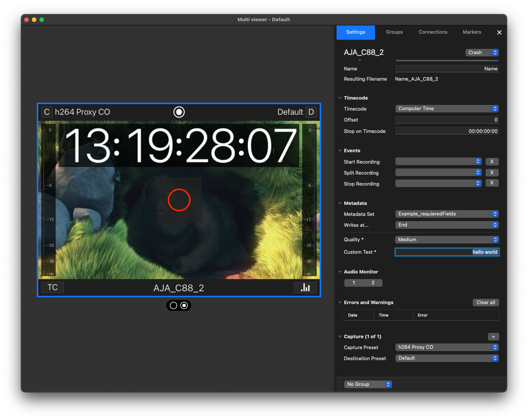Screen dimensions: 528x420
Task: Click the Date column header
Action: (353, 315)
